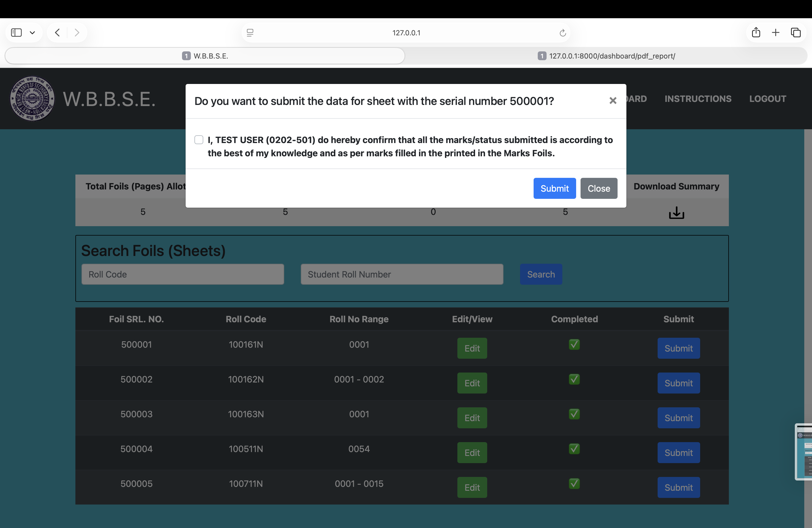Screen dimensions: 812x528
Task: Go back with the browser back arrow
Action: (58, 33)
